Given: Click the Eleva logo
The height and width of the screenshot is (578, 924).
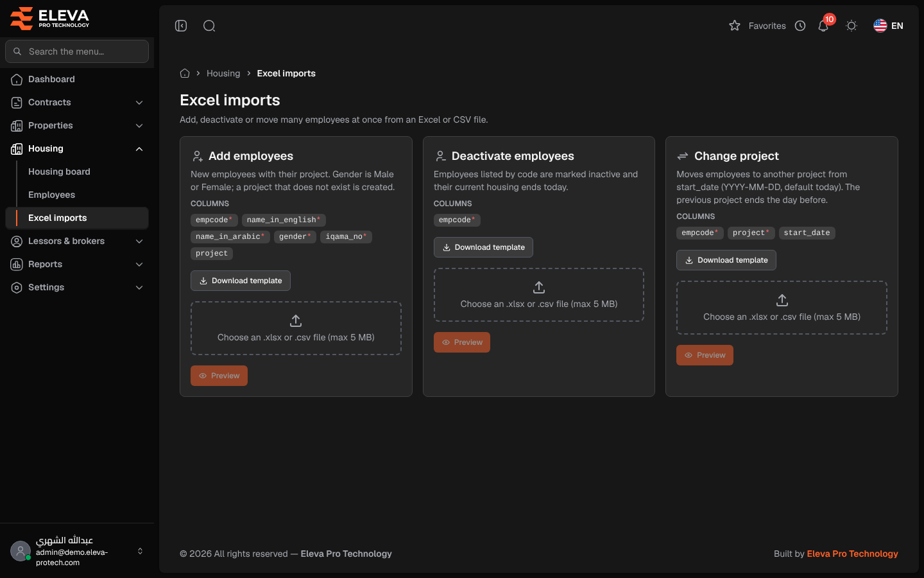Looking at the screenshot, I should [50, 19].
